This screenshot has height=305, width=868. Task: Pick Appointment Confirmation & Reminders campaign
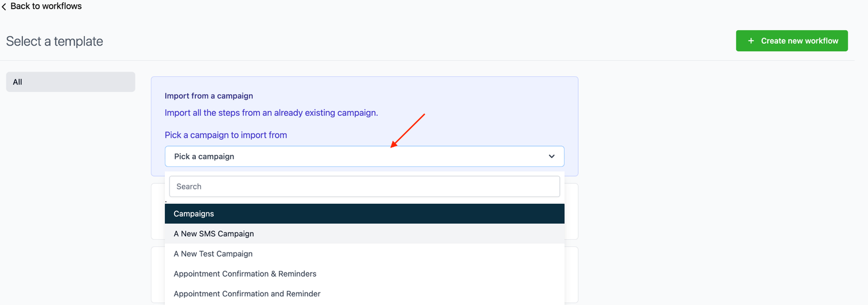[x=245, y=274]
